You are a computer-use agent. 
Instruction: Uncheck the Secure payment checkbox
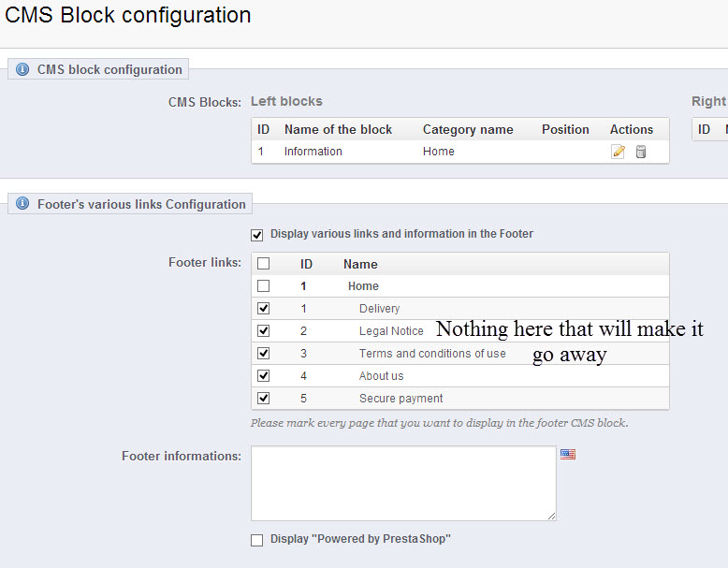[x=263, y=399]
